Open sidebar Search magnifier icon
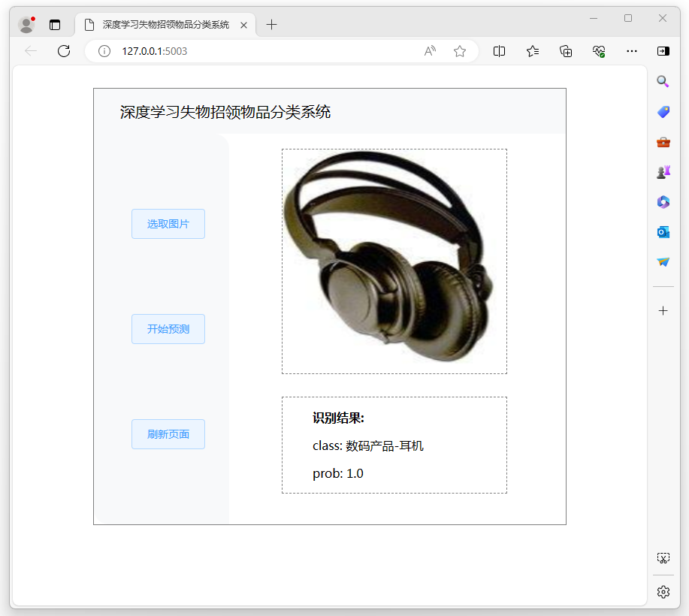689x616 pixels. pos(663,82)
